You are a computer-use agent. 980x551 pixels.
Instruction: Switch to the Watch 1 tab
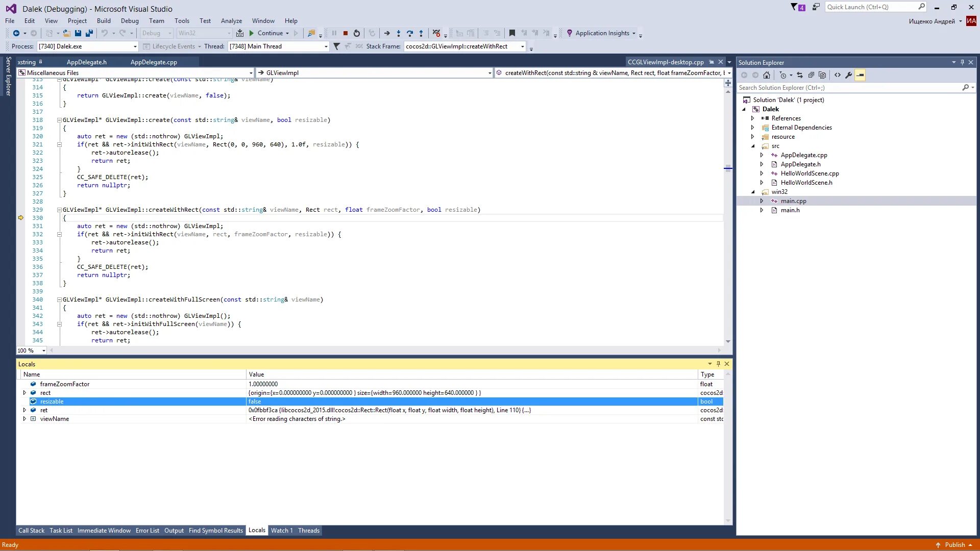point(281,531)
